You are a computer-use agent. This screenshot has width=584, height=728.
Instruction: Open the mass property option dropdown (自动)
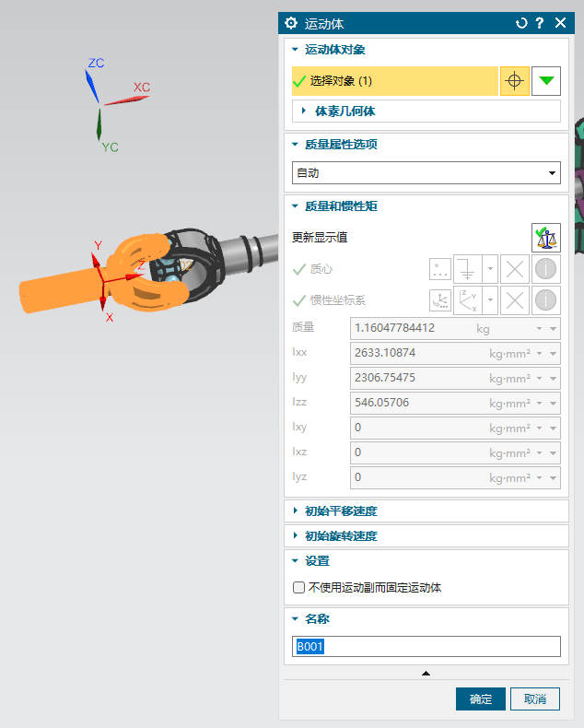pyautogui.click(x=426, y=172)
